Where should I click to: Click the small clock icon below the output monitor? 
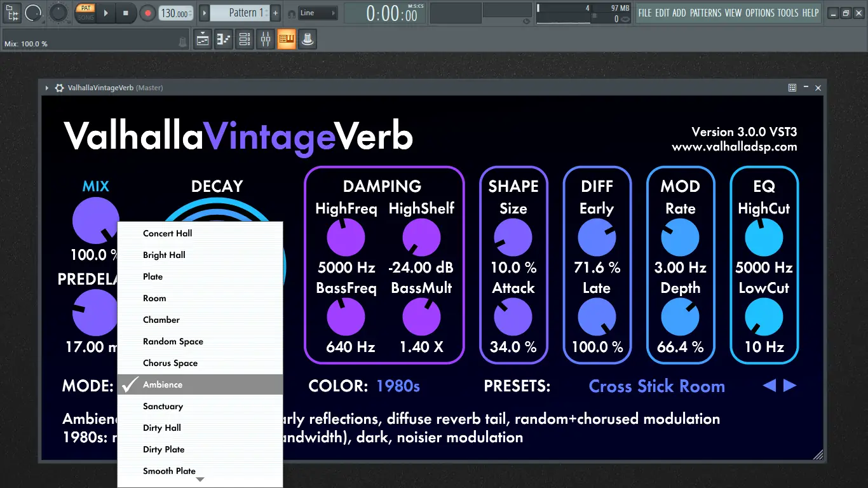[526, 22]
